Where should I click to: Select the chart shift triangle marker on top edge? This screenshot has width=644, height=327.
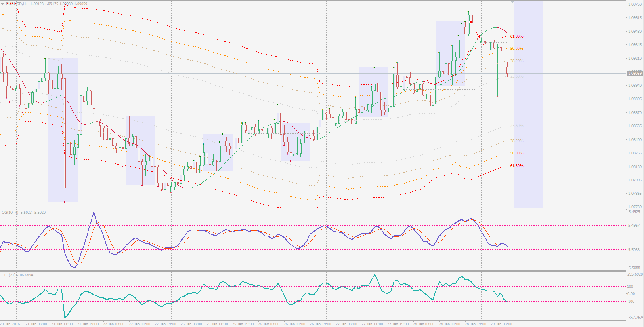[513, 2]
